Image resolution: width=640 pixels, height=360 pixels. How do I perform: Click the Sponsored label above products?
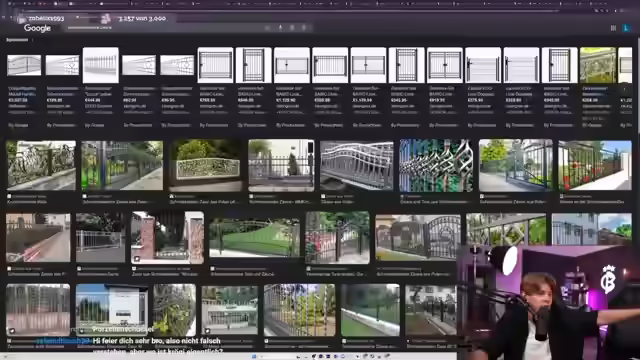[17, 40]
